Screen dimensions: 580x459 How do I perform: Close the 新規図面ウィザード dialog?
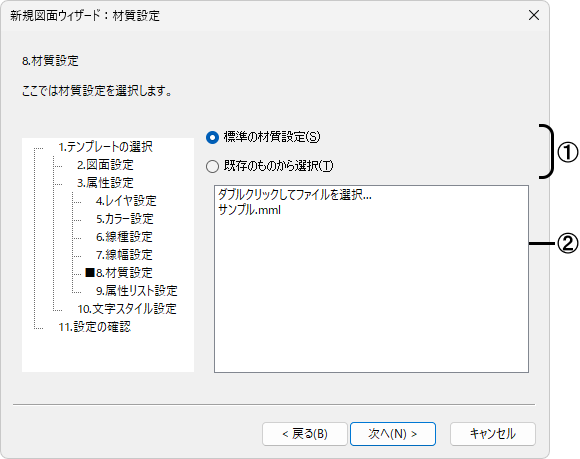534,15
